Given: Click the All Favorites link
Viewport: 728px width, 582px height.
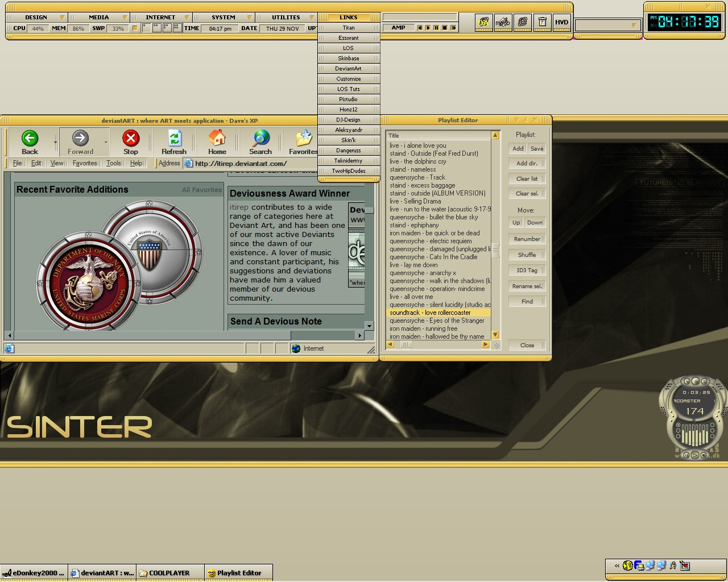Looking at the screenshot, I should click(202, 190).
